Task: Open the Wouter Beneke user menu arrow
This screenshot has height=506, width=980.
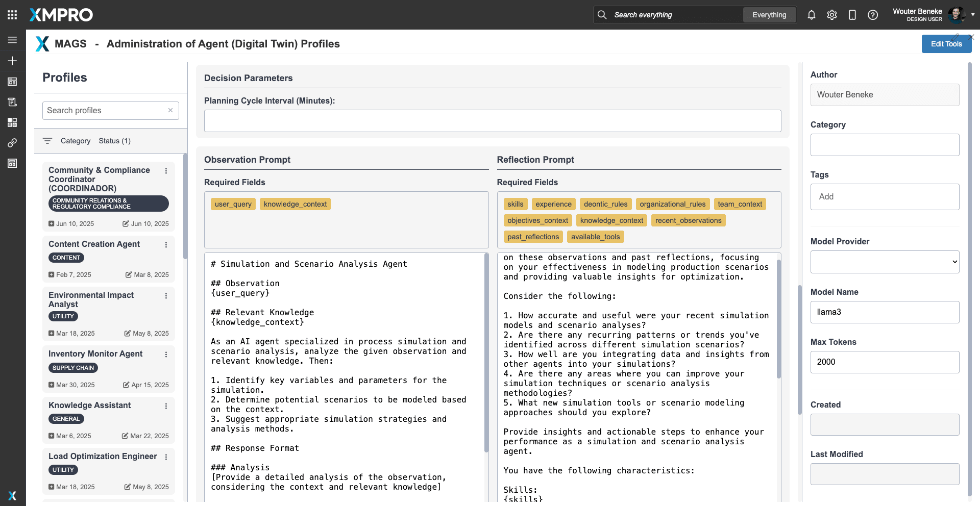Action: coord(973,14)
